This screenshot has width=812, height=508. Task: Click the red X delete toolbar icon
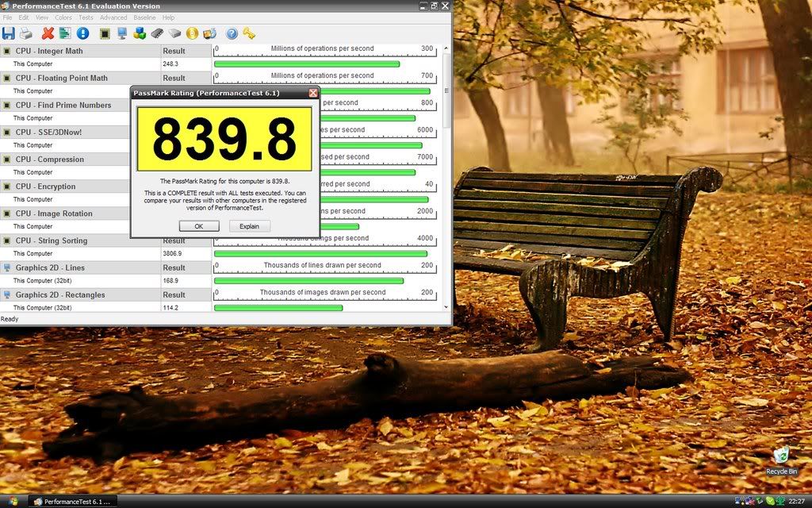pyautogui.click(x=48, y=33)
